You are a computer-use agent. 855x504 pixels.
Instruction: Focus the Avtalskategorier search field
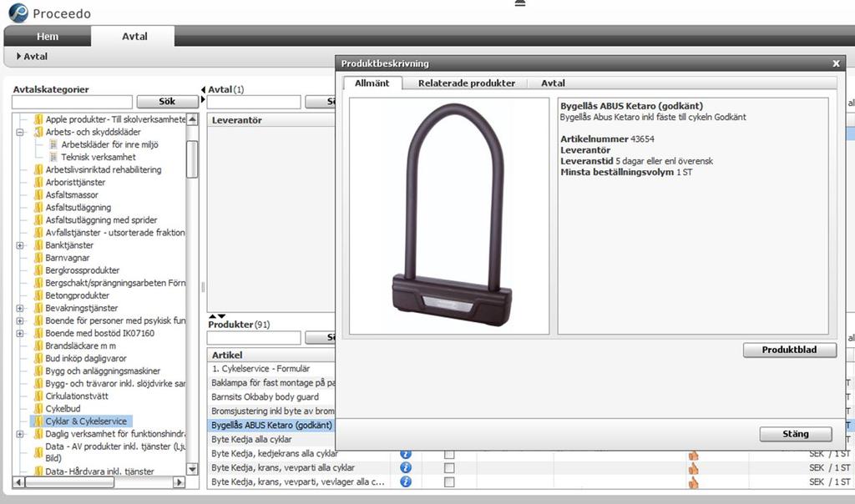pyautogui.click(x=72, y=102)
